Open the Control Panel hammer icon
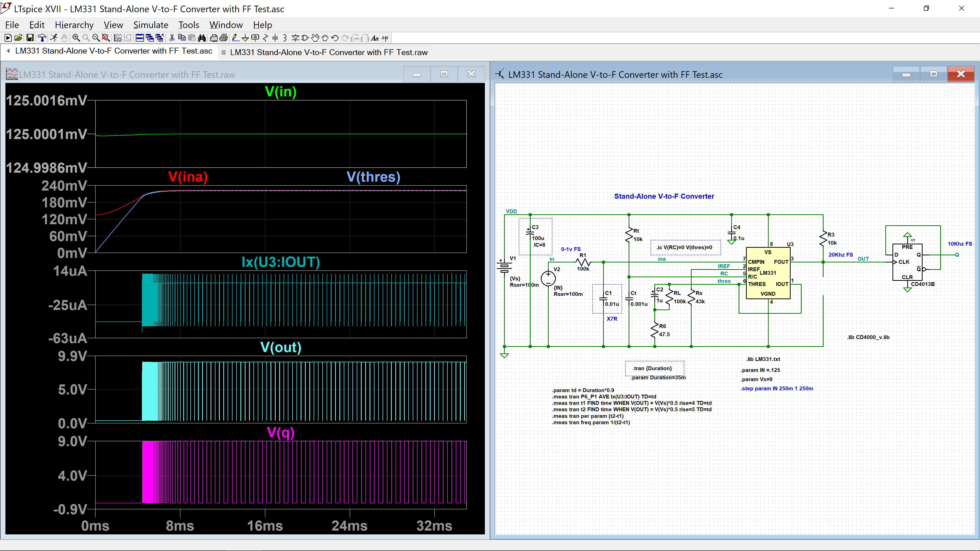The image size is (980, 551). [x=42, y=38]
